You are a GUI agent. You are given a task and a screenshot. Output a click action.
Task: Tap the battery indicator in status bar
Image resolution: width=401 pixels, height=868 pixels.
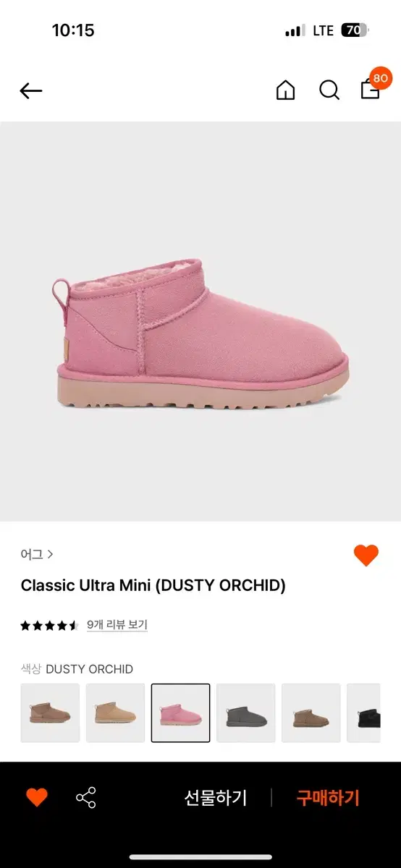tap(355, 30)
